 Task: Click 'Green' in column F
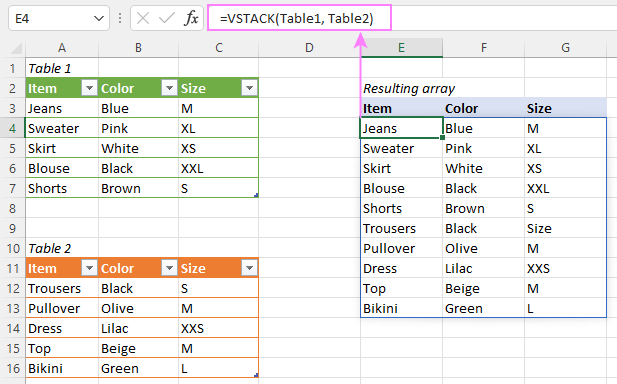click(x=484, y=308)
